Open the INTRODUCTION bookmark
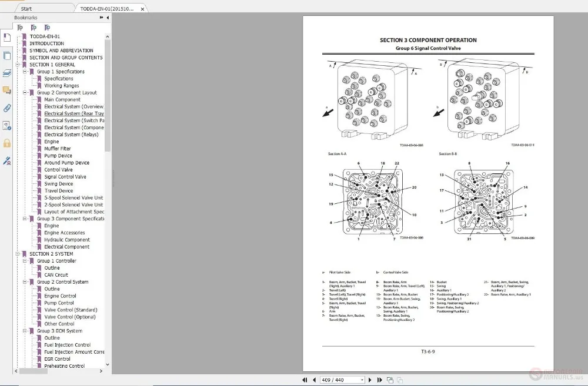Viewport: 588px width, 386px height. (47, 43)
